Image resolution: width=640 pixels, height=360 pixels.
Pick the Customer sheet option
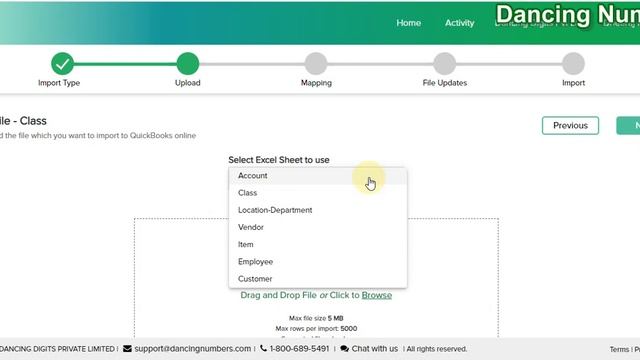point(318,279)
